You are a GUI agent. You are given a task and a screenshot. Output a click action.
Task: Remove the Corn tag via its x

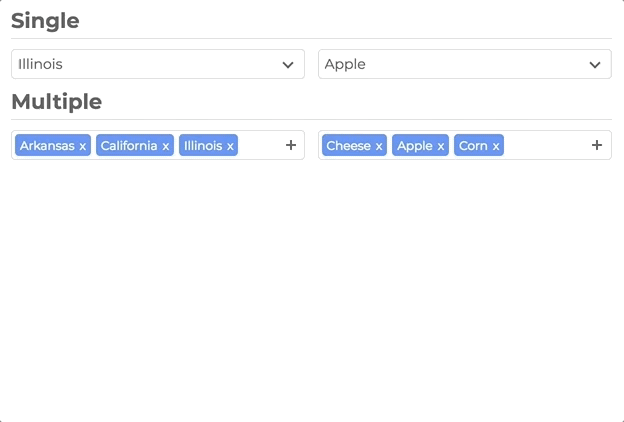point(495,146)
